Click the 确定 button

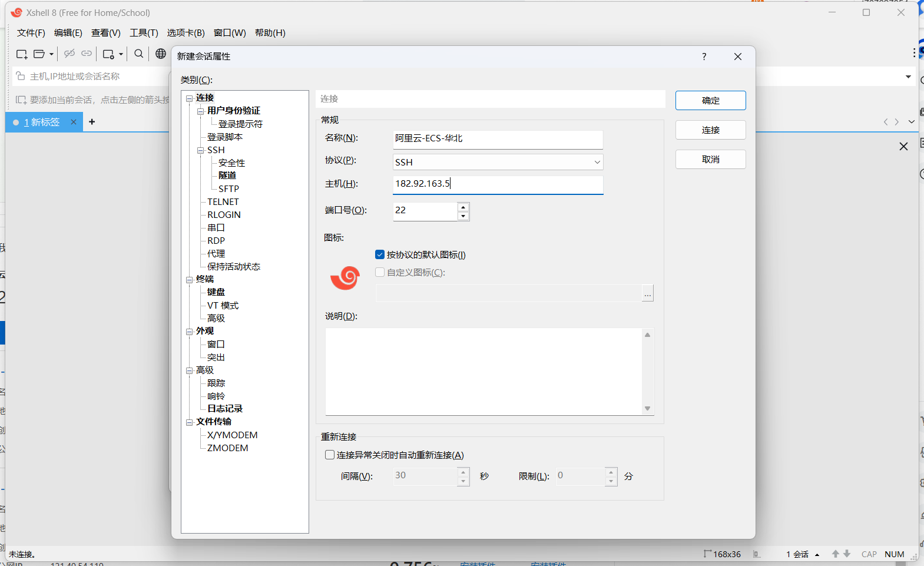[711, 100]
